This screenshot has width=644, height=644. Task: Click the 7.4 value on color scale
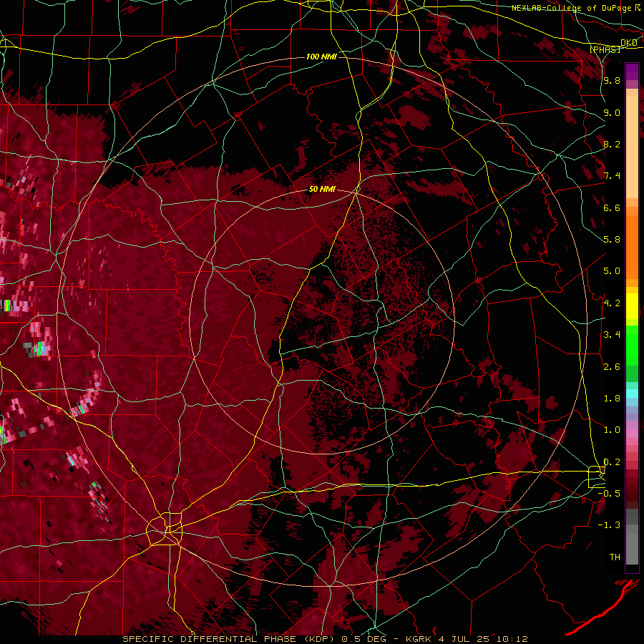612,176
